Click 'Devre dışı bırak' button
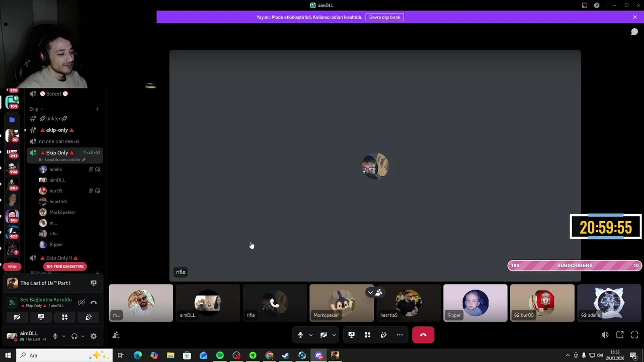Image resolution: width=644 pixels, height=362 pixels. (x=385, y=17)
